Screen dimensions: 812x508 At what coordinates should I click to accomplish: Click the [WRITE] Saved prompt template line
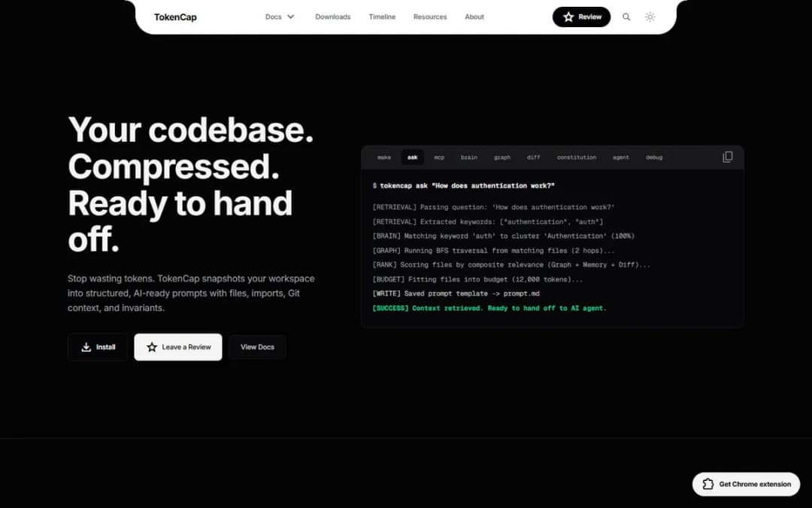[456, 294]
